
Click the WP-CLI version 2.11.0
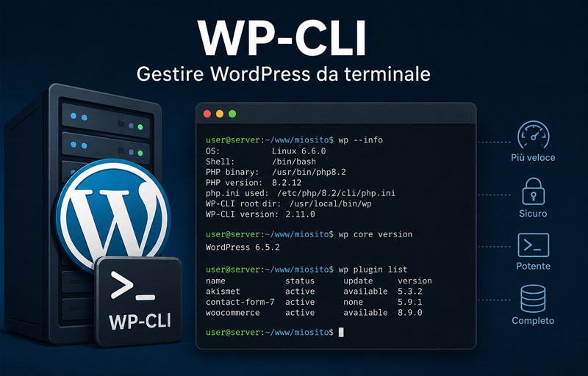[300, 214]
